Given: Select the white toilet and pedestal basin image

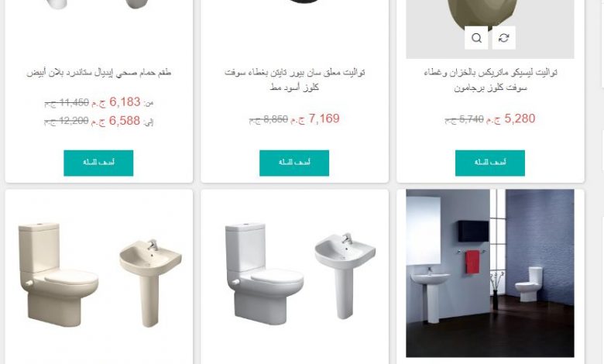Looking at the screenshot, I should click(300, 274).
